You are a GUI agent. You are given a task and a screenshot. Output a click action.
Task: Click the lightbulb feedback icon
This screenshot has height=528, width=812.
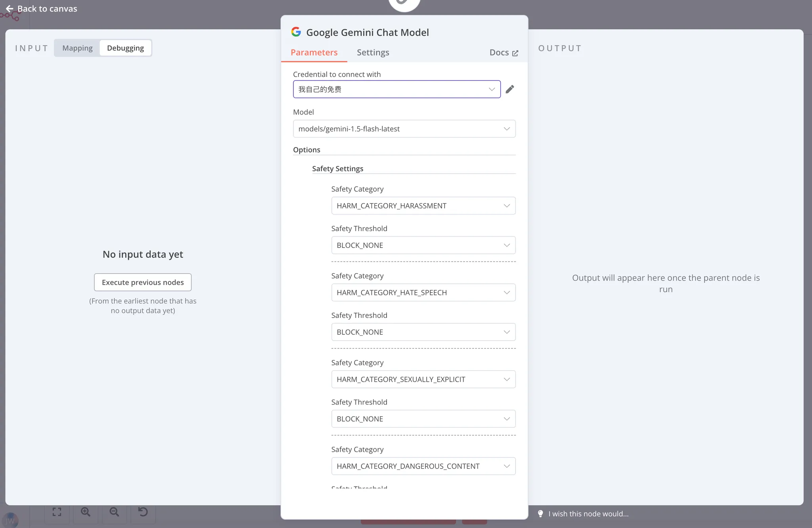540,514
